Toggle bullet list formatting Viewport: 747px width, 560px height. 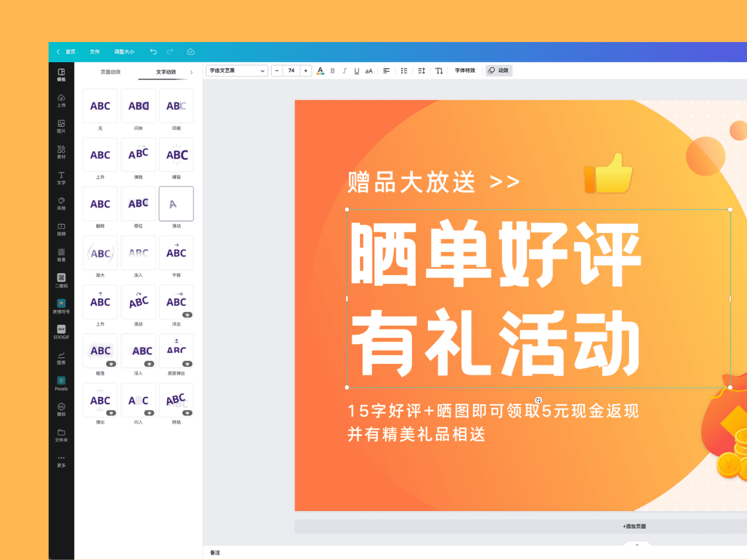tap(404, 71)
